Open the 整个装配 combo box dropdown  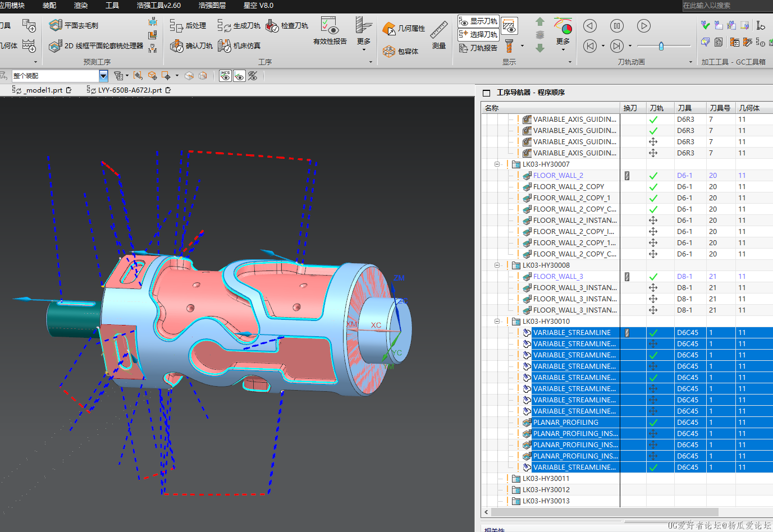103,76
